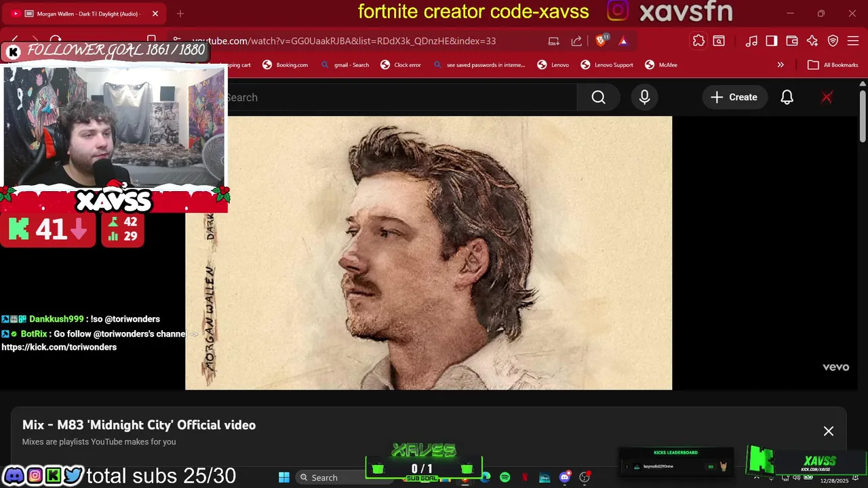This screenshot has height=488, width=868.
Task: Open Discord from the taskbar
Action: (x=565, y=478)
